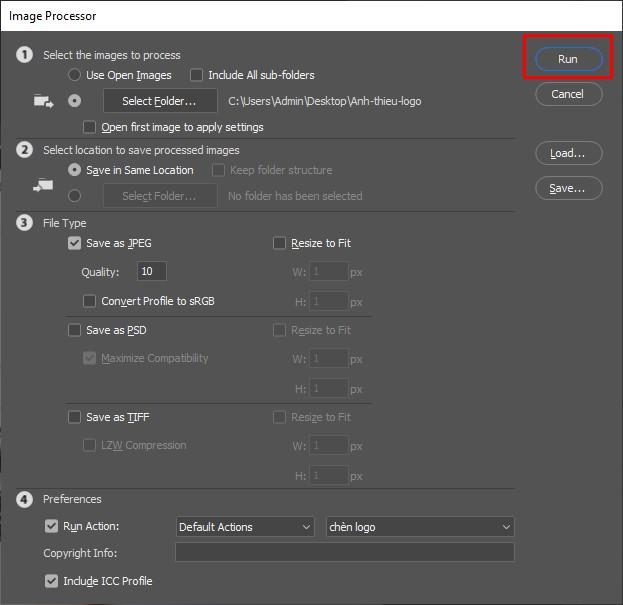
Task: Enable the Save as TIFF option
Action: click(x=74, y=417)
